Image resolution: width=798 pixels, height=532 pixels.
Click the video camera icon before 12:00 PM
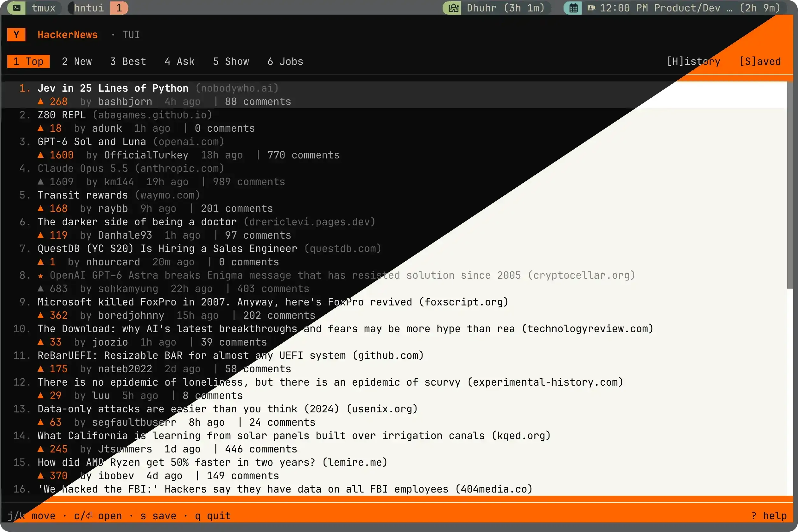coord(591,7)
